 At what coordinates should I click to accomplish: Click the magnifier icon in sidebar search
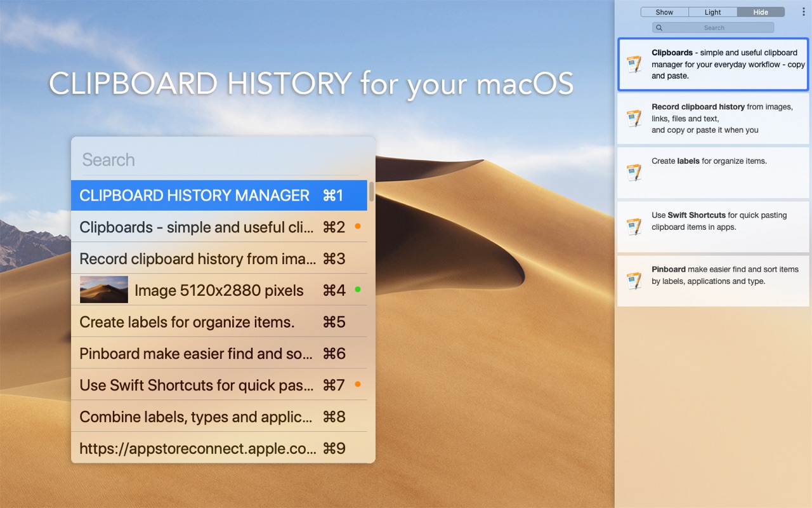click(x=659, y=28)
